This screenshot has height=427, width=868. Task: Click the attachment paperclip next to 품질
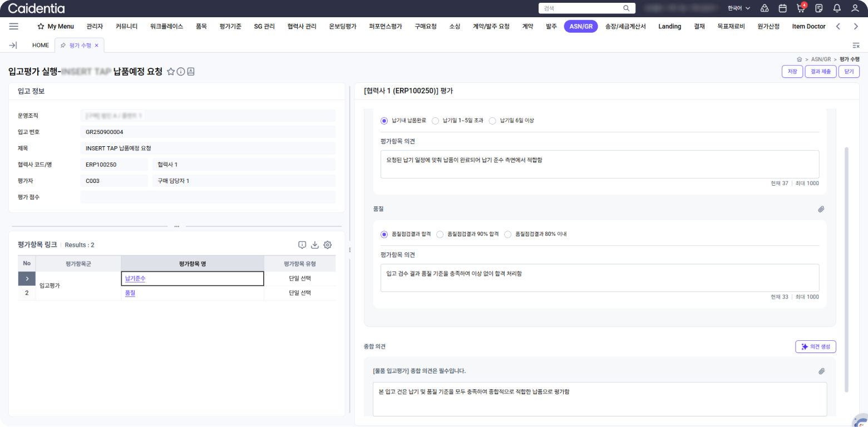coord(821,209)
